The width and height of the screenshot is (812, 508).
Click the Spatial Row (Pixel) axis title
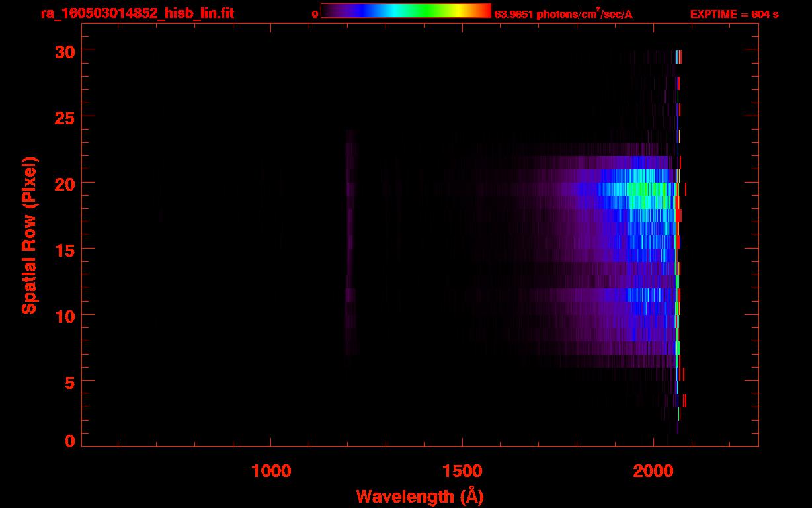click(29, 235)
